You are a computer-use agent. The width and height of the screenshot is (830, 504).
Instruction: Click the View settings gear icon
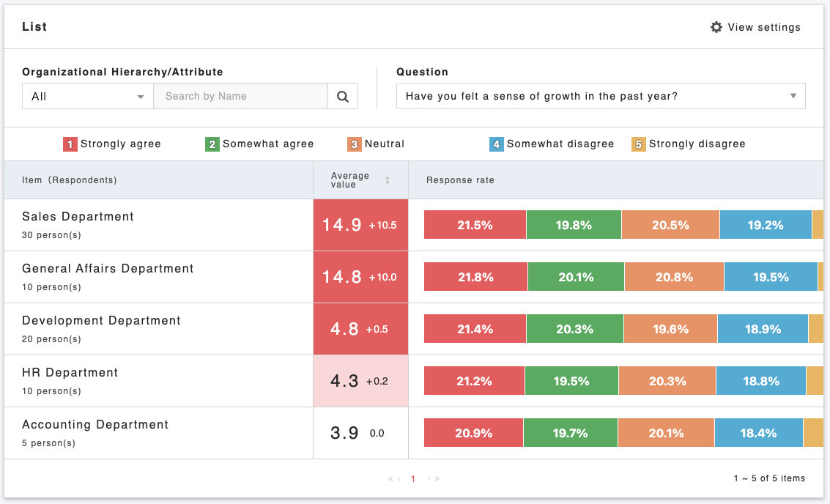(x=716, y=27)
